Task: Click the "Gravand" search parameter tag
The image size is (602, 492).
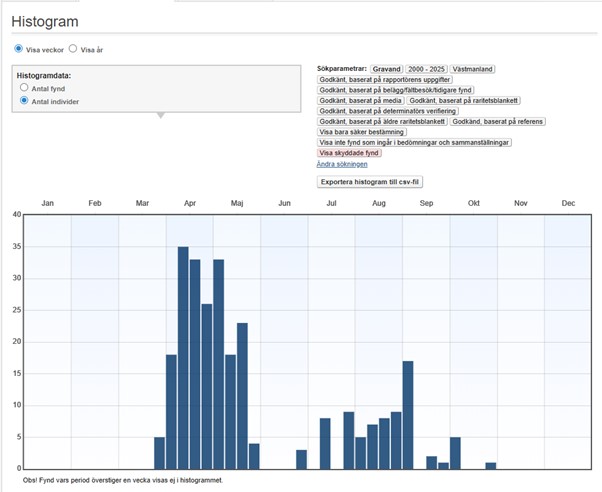Action: (x=386, y=68)
